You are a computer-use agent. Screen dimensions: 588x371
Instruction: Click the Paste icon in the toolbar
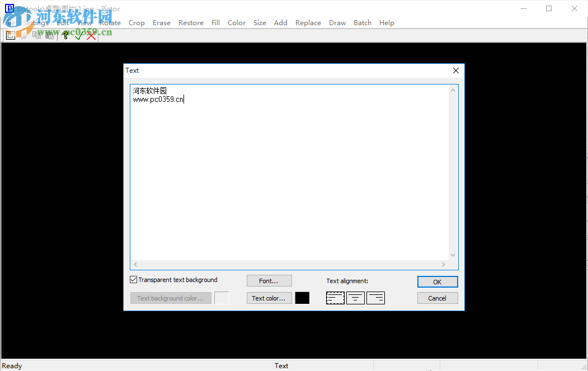[50, 35]
